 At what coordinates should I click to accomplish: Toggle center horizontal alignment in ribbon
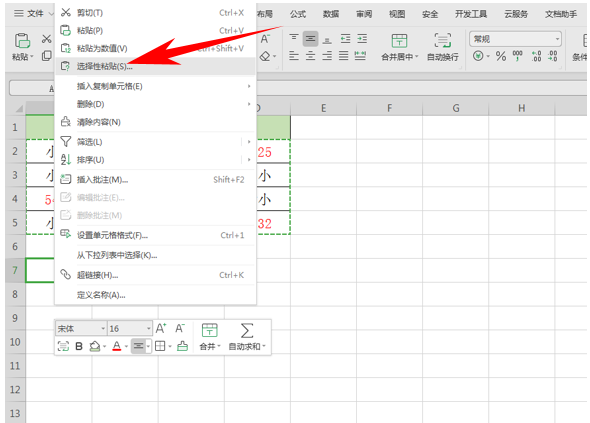pyautogui.click(x=310, y=56)
